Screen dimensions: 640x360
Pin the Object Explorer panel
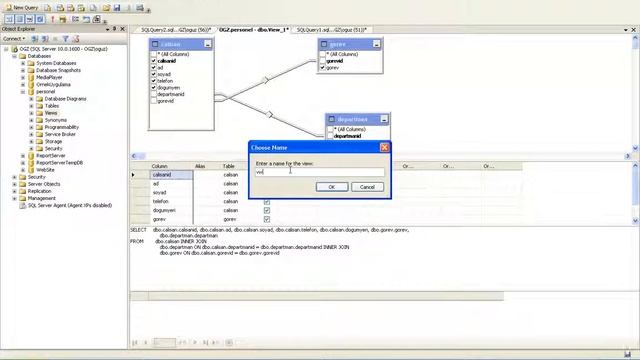coord(115,29)
